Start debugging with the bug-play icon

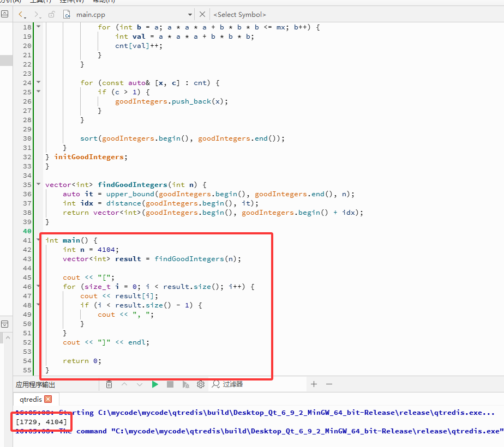[185, 384]
